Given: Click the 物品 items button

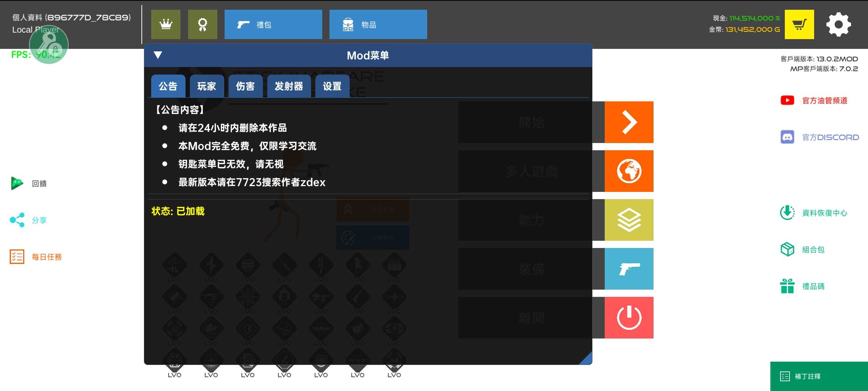Looking at the screenshot, I should tap(378, 24).
